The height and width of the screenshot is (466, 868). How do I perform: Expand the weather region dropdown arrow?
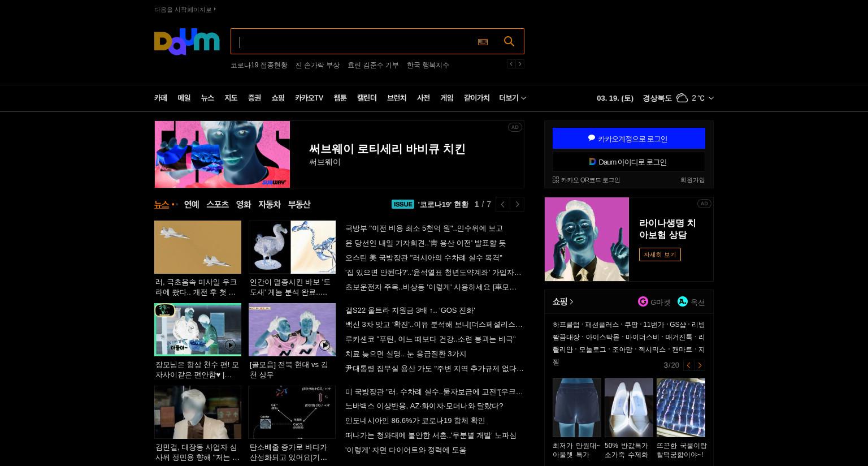pyautogui.click(x=711, y=98)
